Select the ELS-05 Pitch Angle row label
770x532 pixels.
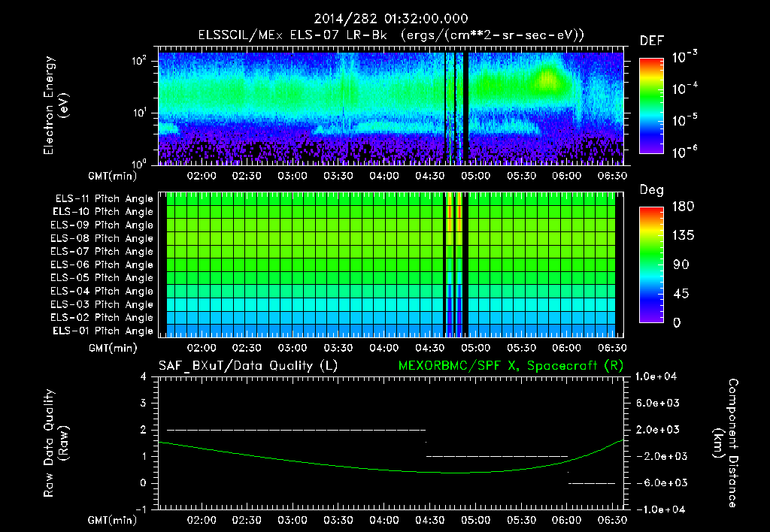click(x=102, y=278)
